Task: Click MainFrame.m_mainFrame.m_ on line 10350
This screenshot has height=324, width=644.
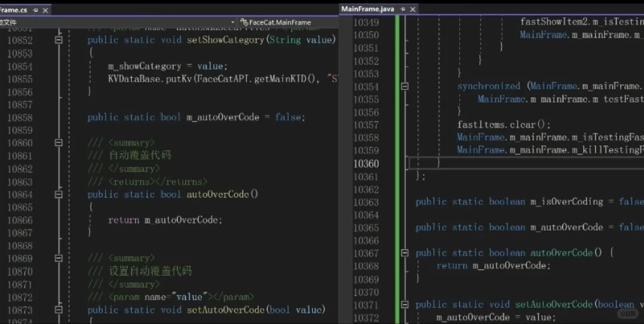Action: [x=581, y=35]
